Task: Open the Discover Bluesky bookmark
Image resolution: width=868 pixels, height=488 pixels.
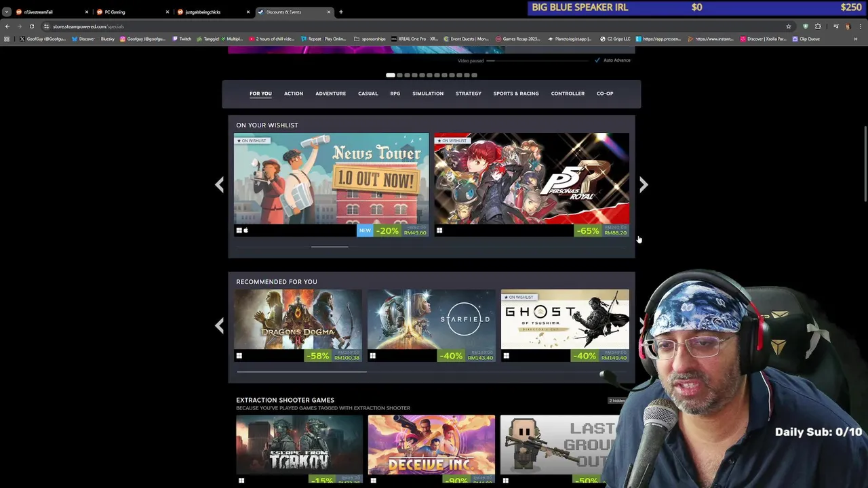Action: point(93,39)
